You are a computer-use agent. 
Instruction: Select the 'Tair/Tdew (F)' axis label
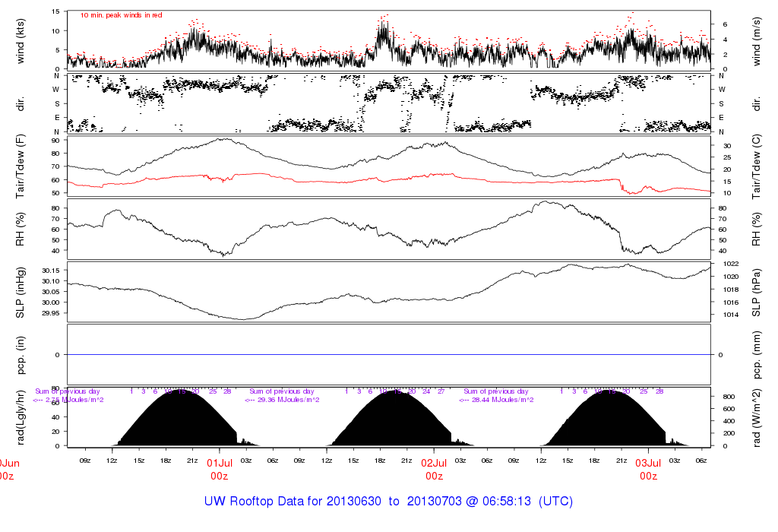21,166
